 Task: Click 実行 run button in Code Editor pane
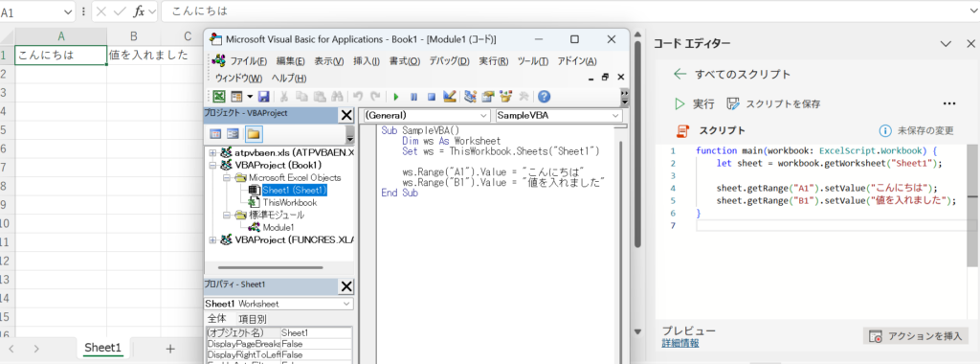pos(695,103)
